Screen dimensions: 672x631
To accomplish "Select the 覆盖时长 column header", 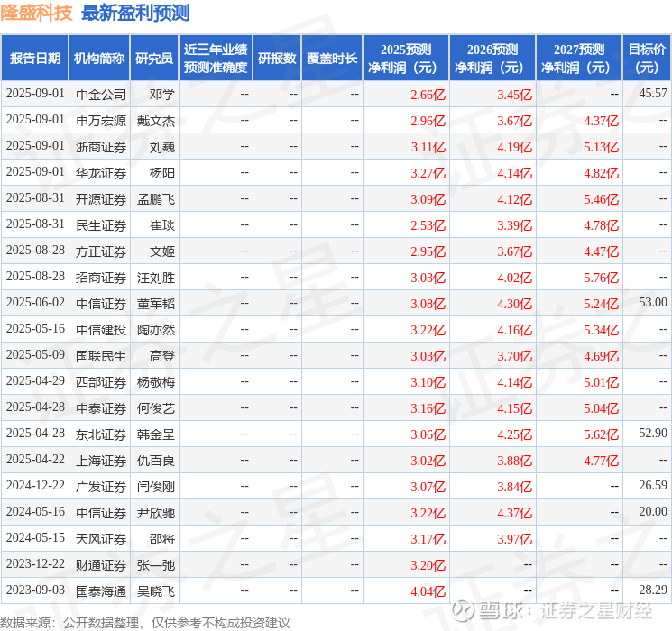I will pyautogui.click(x=332, y=59).
